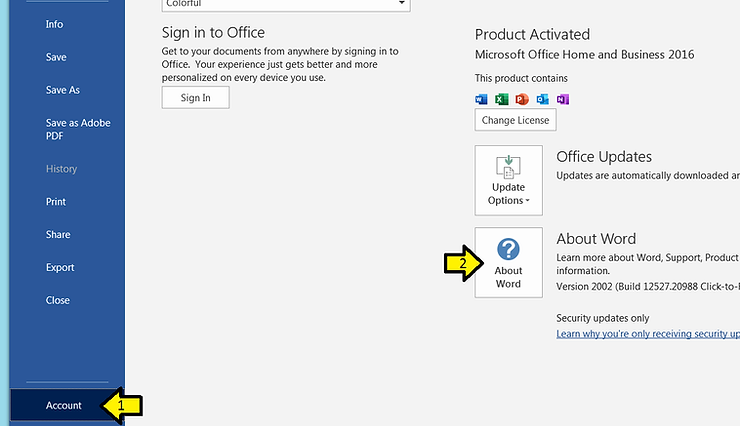Click the Outlook product icon

pyautogui.click(x=542, y=99)
